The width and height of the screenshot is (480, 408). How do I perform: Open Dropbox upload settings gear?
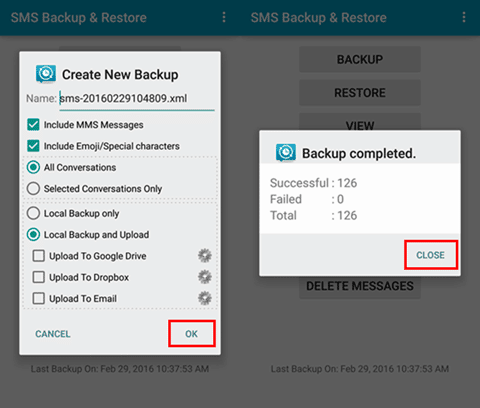205,277
